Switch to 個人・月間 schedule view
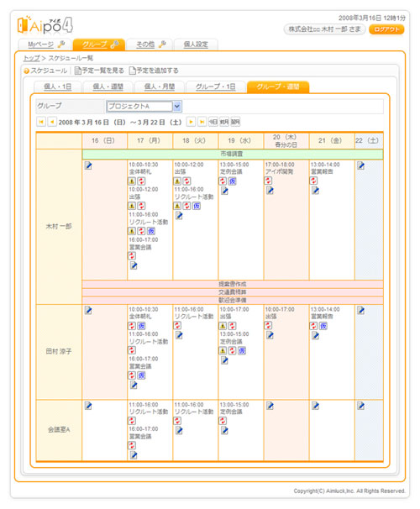This screenshot has width=420, height=509. [x=160, y=87]
